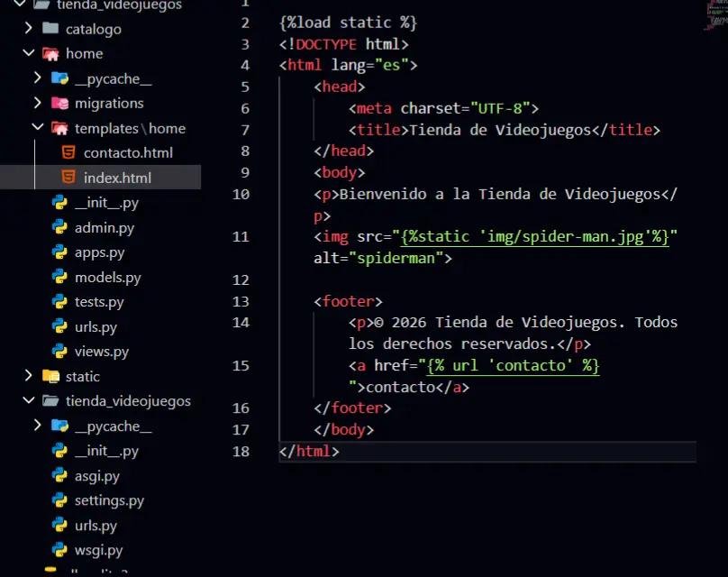Viewport: 728px width, 577px height.
Task: Collapse the inner tienda_videojuegos folder chevron
Action: click(29, 400)
